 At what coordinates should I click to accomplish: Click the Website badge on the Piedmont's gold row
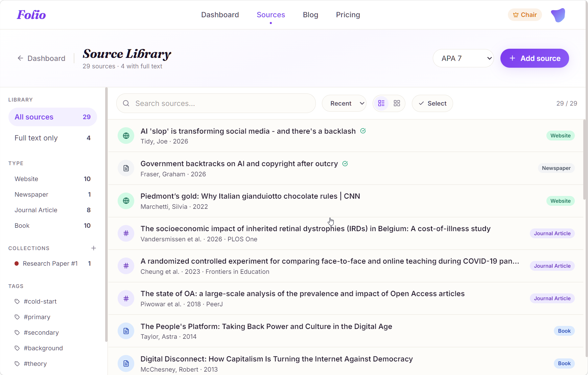tap(560, 201)
